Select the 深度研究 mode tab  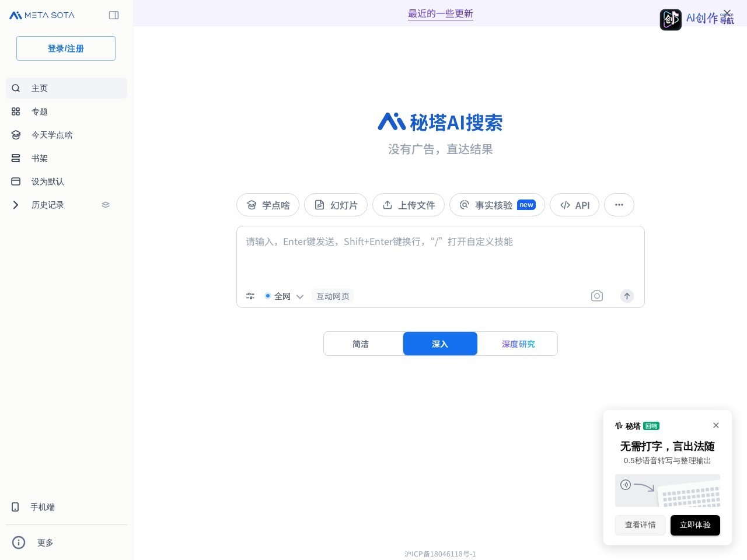click(518, 344)
